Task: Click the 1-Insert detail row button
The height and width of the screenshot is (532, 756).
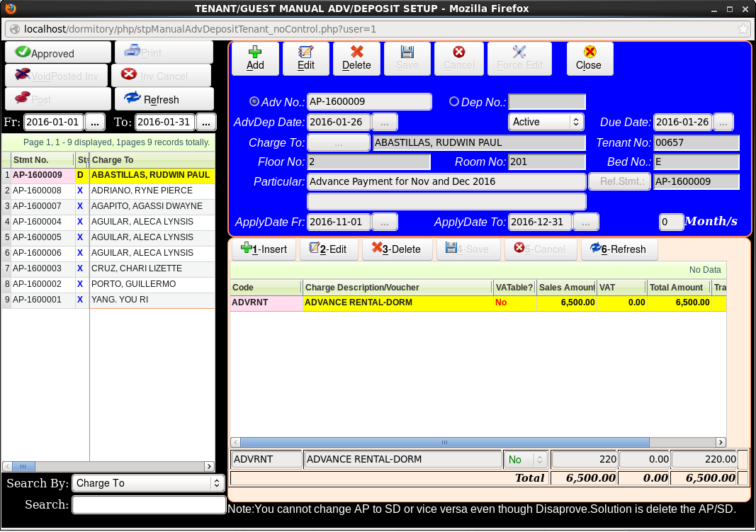Action: (x=264, y=249)
